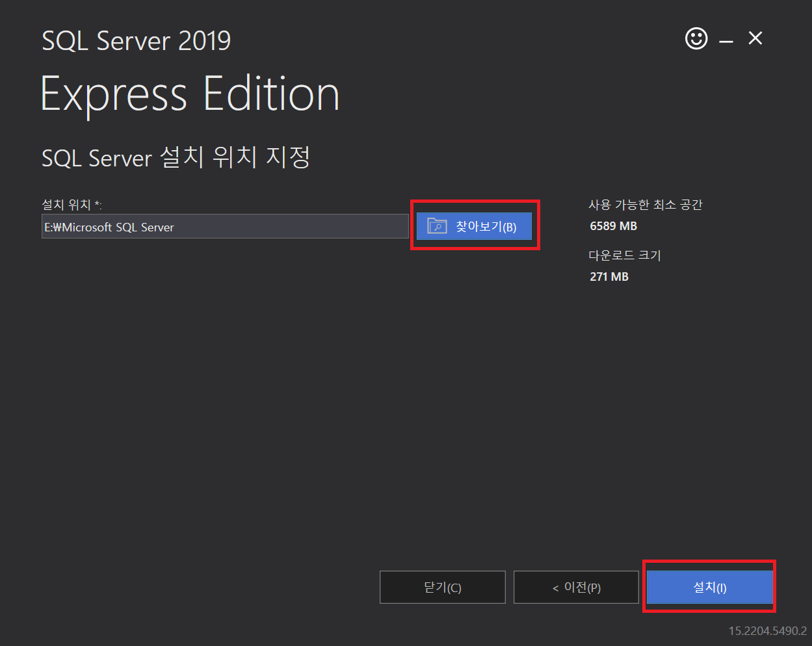Go back with the 이전(P) button
This screenshot has width=812, height=646.
point(576,588)
